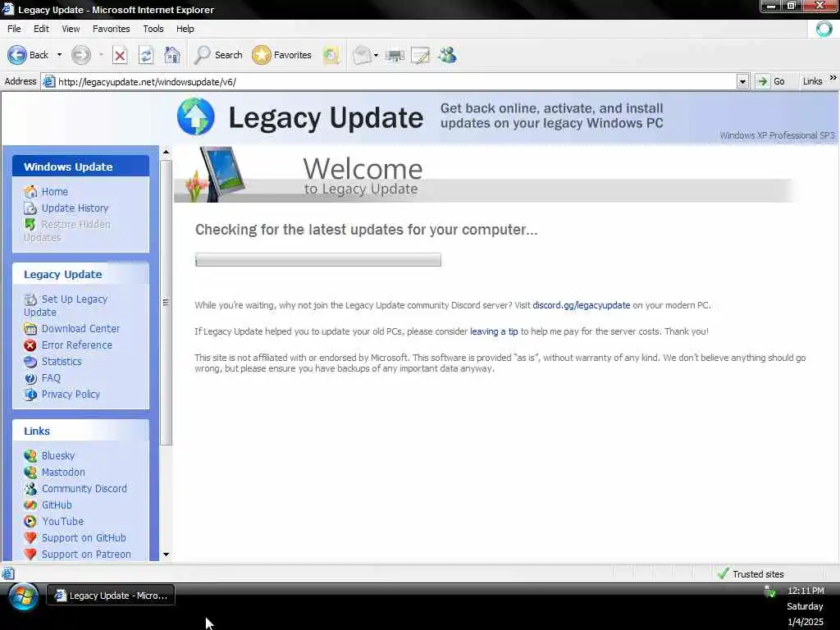Stop loading the page
Screen dimensions: 840x630
[120, 55]
